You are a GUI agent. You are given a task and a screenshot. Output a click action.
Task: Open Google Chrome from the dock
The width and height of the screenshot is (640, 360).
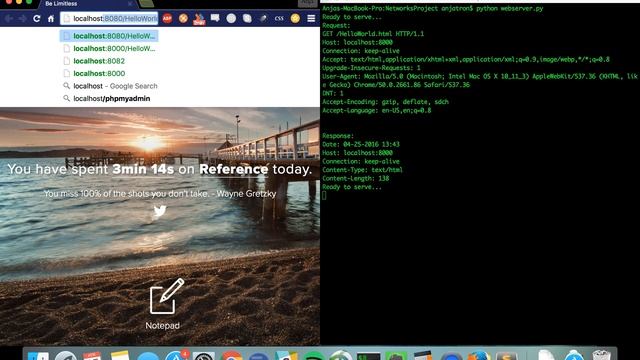[231, 356]
